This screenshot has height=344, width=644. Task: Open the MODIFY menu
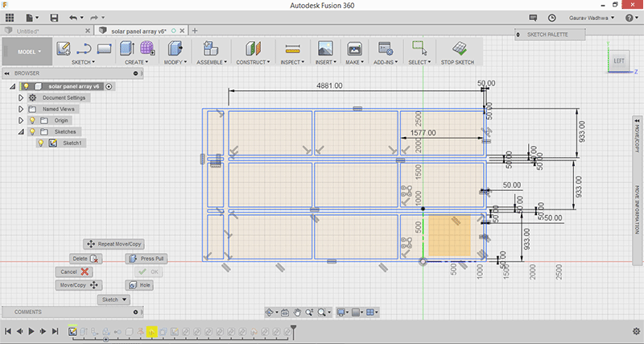[x=174, y=62]
